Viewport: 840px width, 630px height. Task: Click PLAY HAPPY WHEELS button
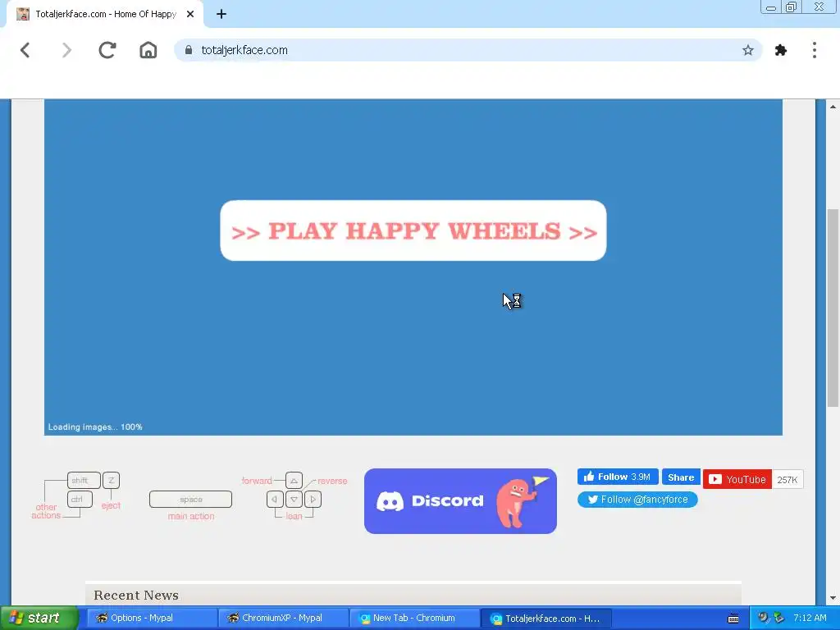413,231
